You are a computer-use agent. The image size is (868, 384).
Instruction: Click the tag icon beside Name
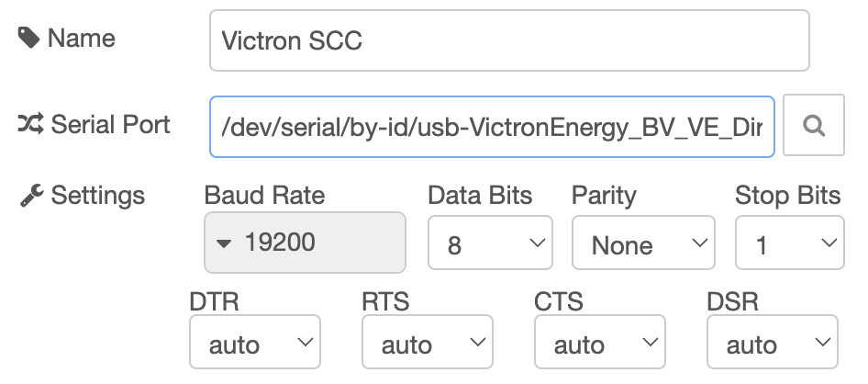click(x=28, y=39)
